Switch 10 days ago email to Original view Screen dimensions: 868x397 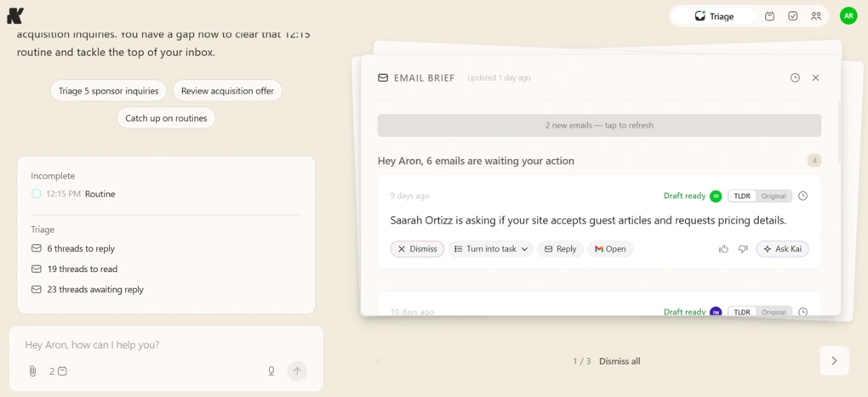click(774, 312)
